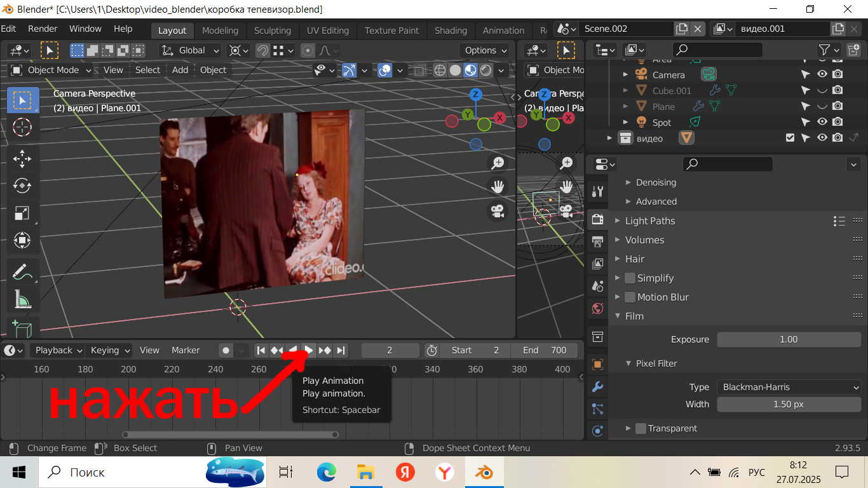Select the Scale tool
868x488 pixels.
point(22,213)
